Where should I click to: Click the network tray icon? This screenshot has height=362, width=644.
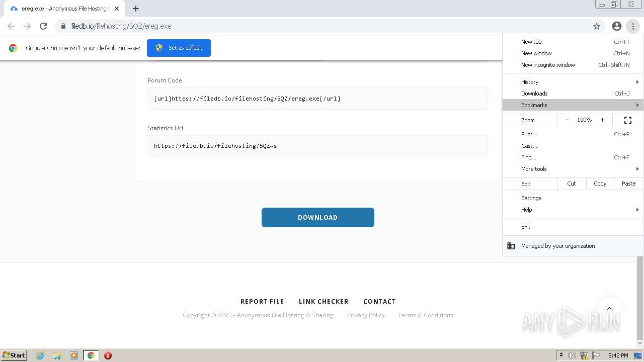[x=584, y=355]
